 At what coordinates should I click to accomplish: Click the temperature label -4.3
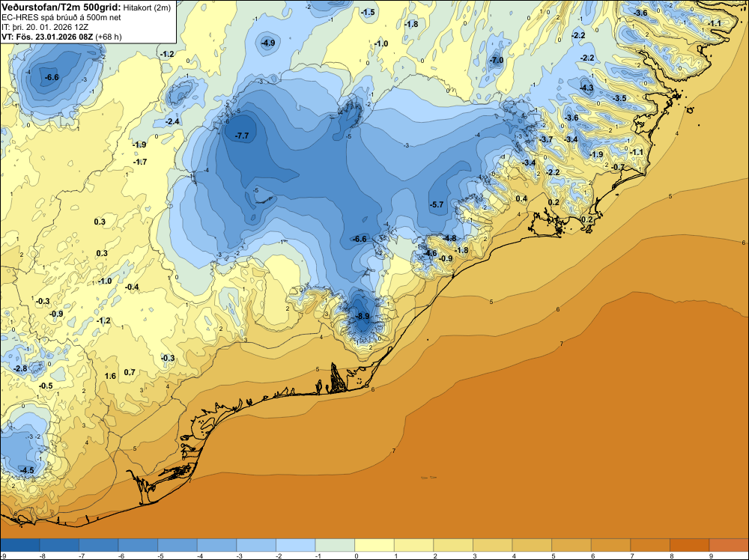(x=586, y=88)
